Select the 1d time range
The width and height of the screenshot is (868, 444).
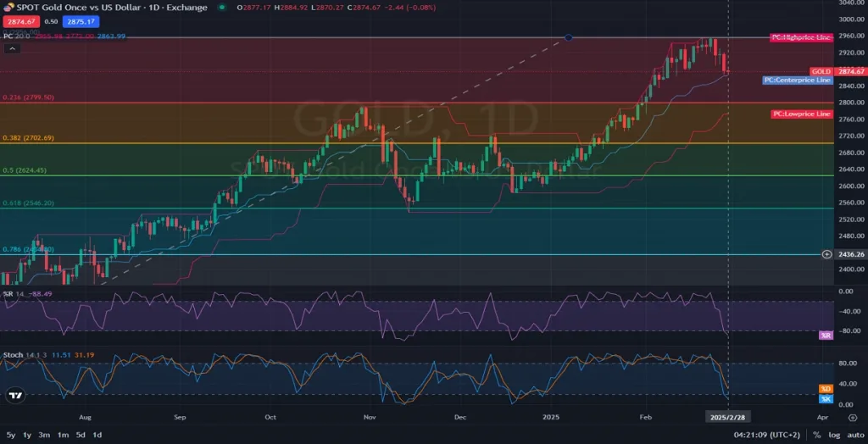97,436
